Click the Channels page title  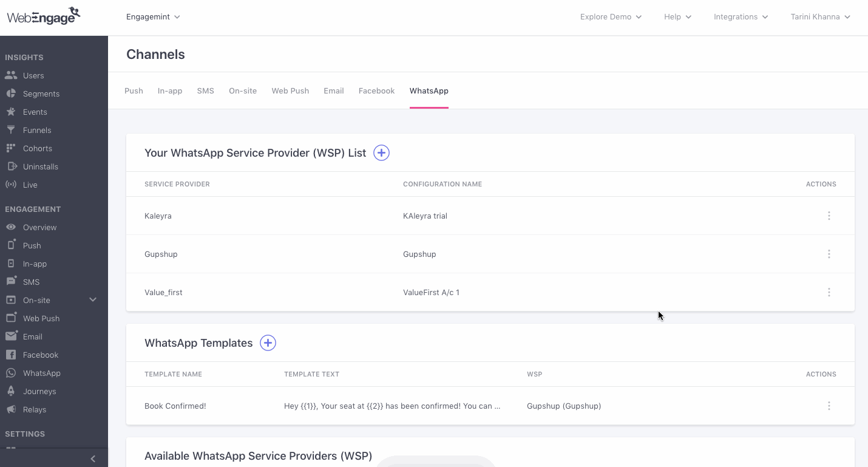pyautogui.click(x=155, y=55)
